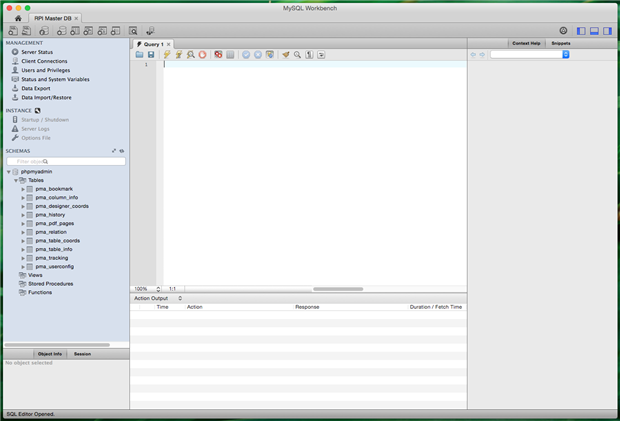
Task: Go back in context help history
Action: (473, 55)
